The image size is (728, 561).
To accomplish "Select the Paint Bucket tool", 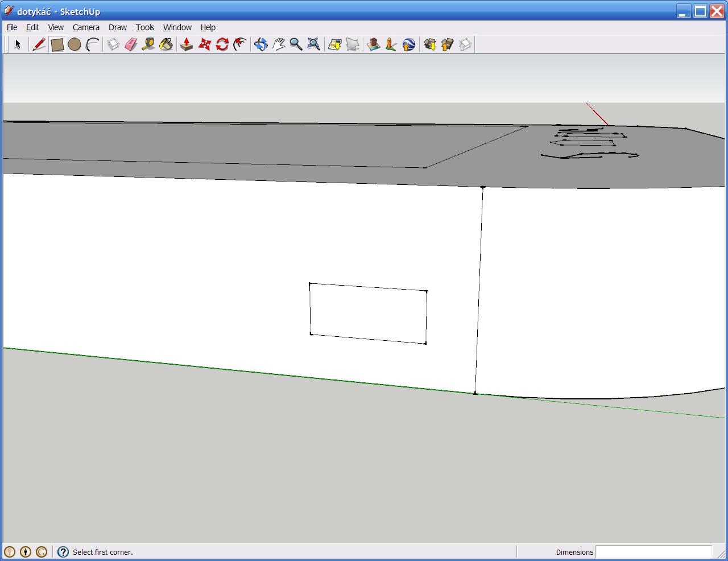I will 166,44.
